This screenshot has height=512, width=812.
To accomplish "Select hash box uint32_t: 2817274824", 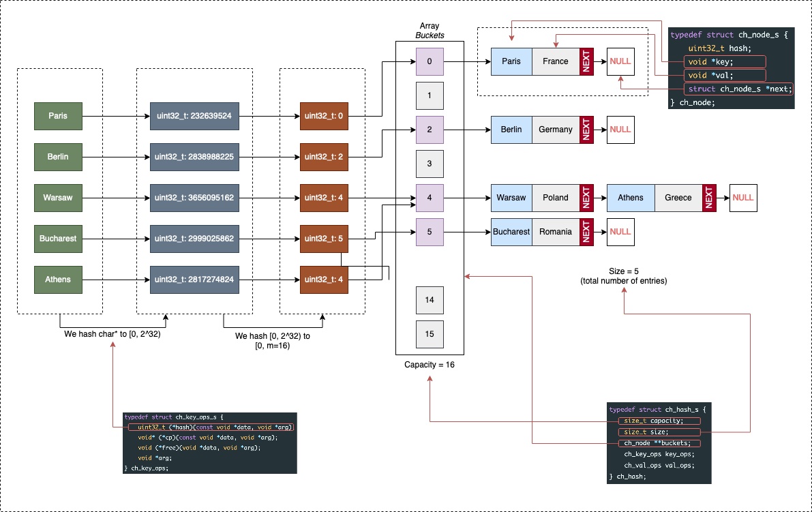I will [x=194, y=279].
